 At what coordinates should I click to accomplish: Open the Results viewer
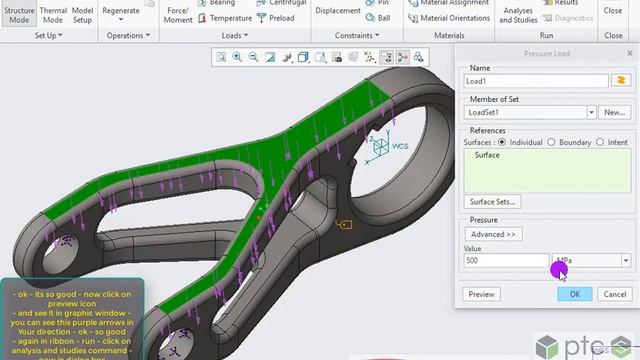pyautogui.click(x=560, y=2)
